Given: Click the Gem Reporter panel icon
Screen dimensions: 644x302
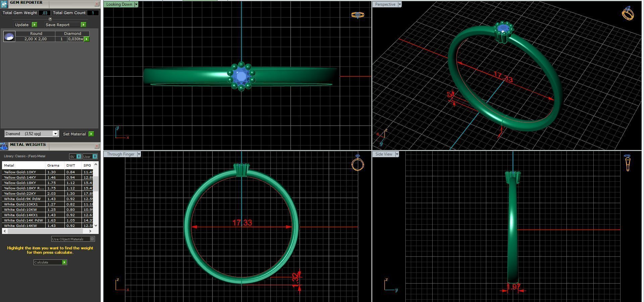Looking at the screenshot, I should pos(4,4).
